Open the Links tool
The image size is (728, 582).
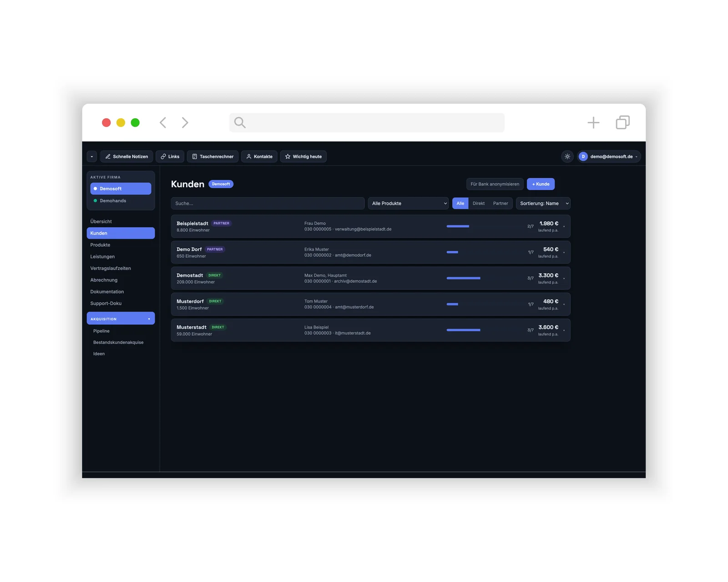click(170, 156)
